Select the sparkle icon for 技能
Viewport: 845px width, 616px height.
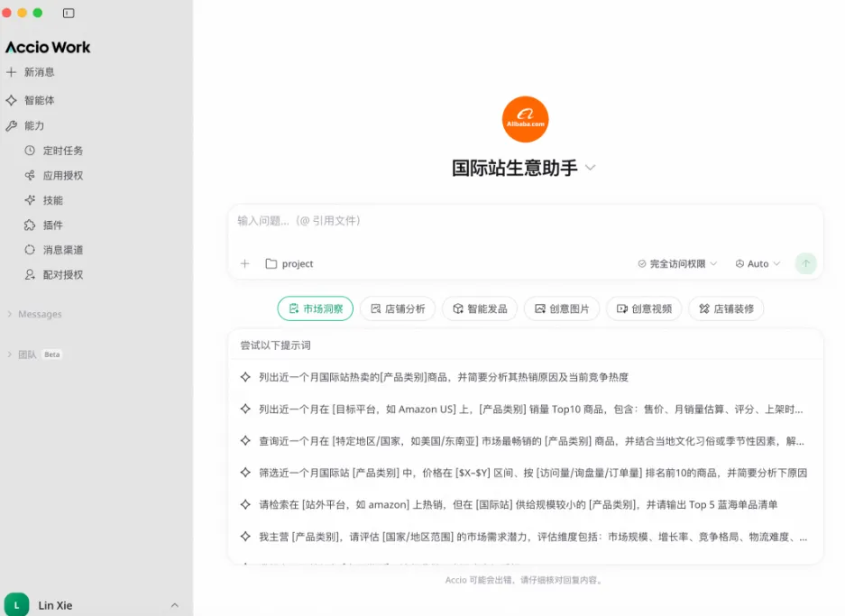tap(30, 200)
